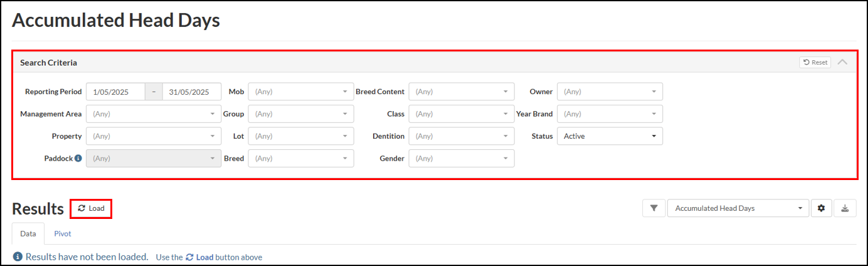This screenshot has height=266, width=868.
Task: Click the info icon beside results not loaded
Action: pyautogui.click(x=18, y=257)
